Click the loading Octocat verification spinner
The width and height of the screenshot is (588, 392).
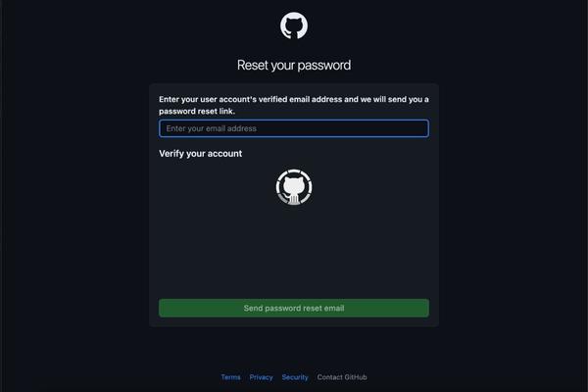pos(294,187)
